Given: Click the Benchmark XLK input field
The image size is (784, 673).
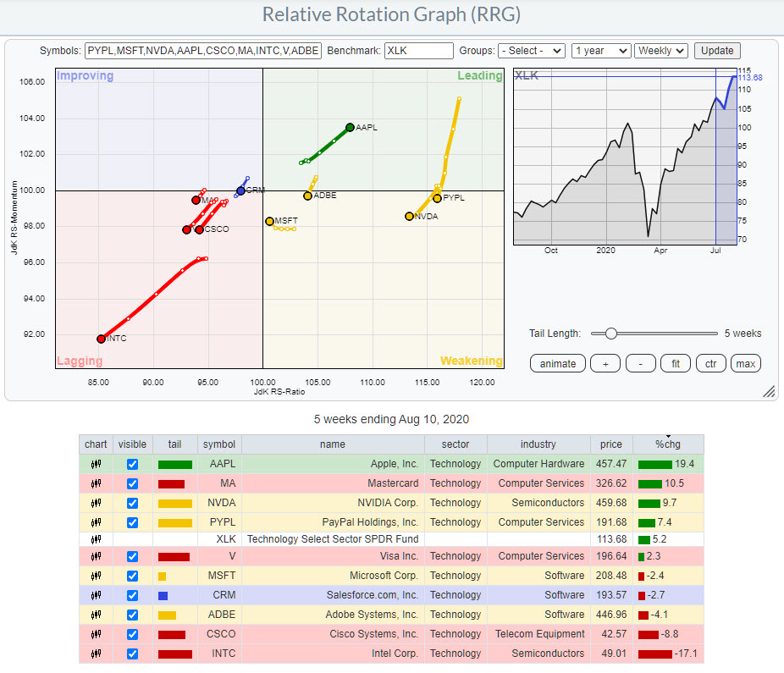Looking at the screenshot, I should [418, 51].
